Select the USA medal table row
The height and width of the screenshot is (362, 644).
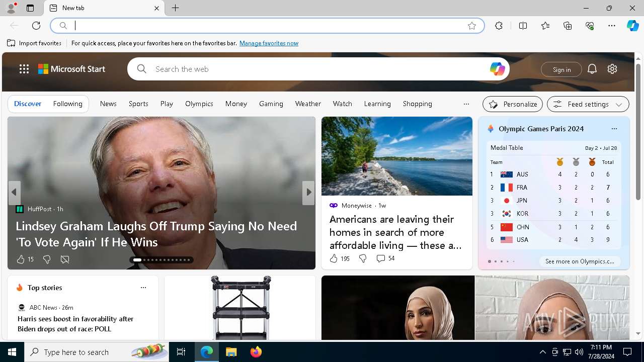click(553, 240)
